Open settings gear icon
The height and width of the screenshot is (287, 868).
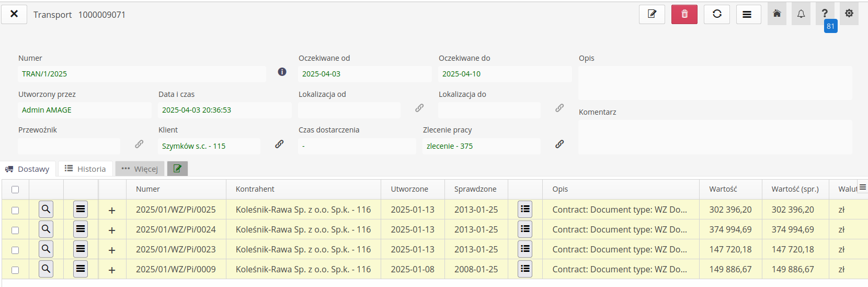pos(849,14)
